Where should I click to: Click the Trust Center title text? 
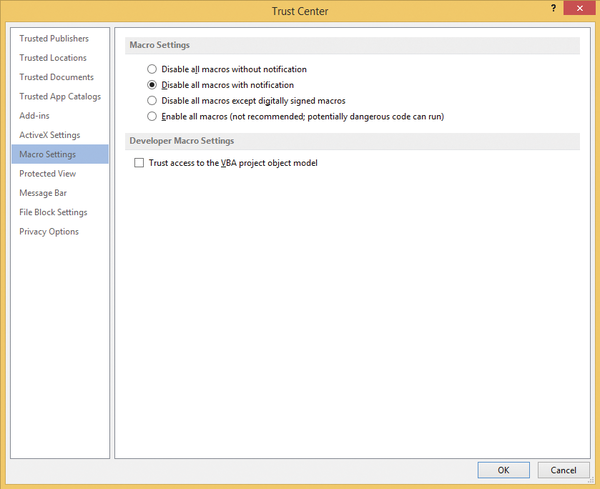coord(300,11)
